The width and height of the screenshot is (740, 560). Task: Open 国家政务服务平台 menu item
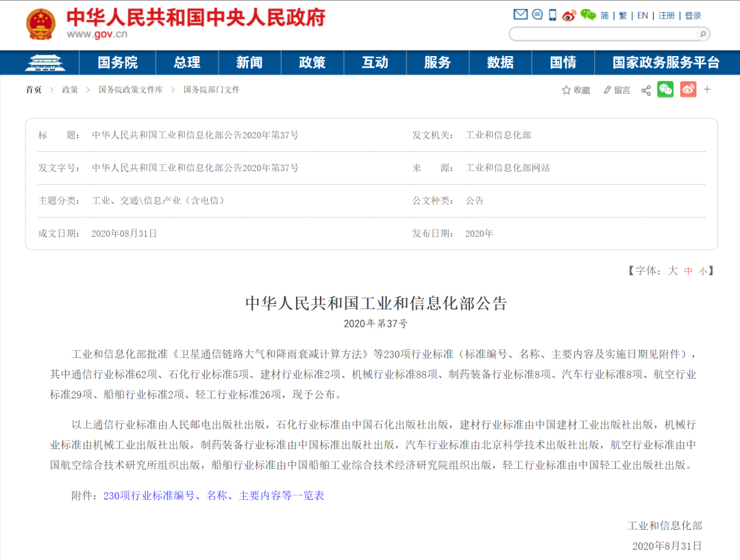666,63
